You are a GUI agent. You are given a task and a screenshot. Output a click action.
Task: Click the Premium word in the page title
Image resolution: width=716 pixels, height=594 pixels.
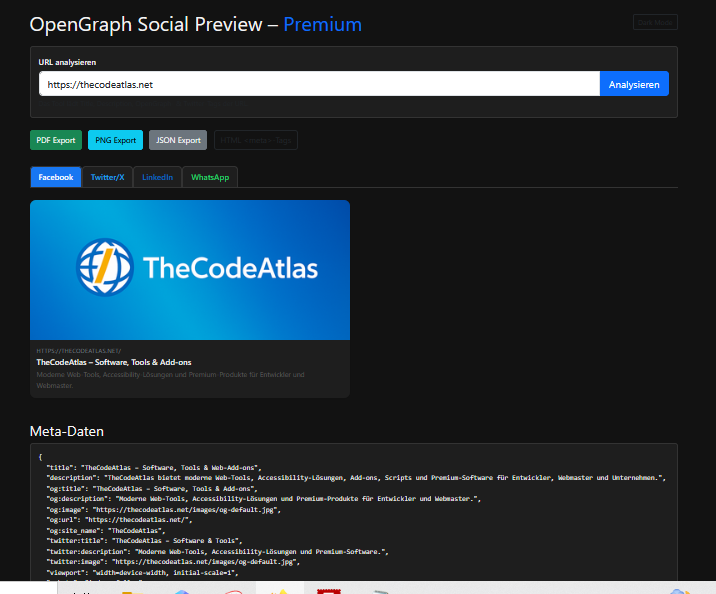pyautogui.click(x=322, y=24)
